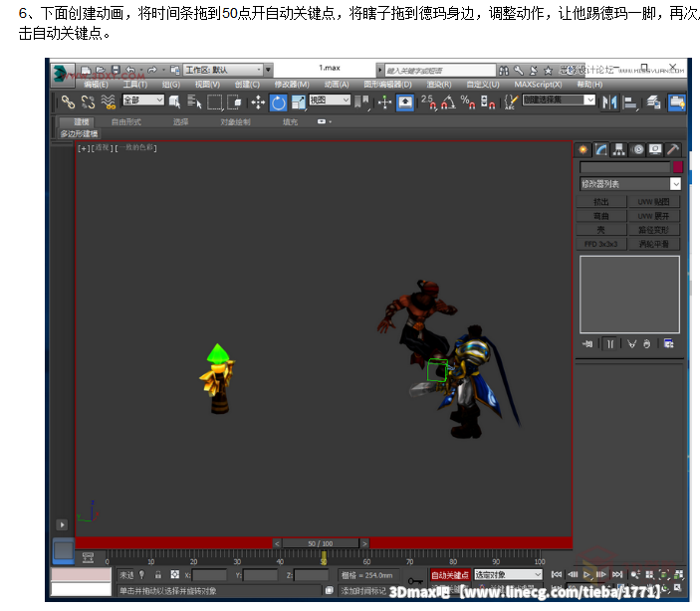Toggle Angle Snap
The height and width of the screenshot is (611, 700).
pos(448,102)
